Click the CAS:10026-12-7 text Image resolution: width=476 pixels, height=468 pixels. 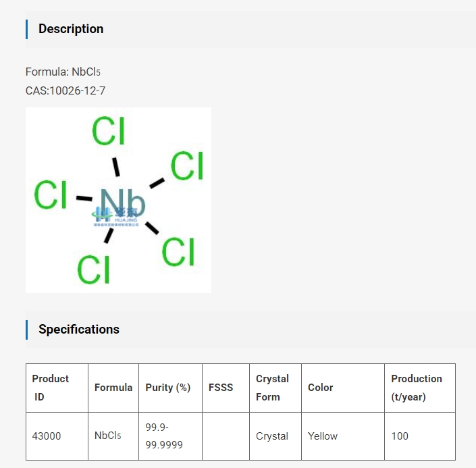click(65, 90)
